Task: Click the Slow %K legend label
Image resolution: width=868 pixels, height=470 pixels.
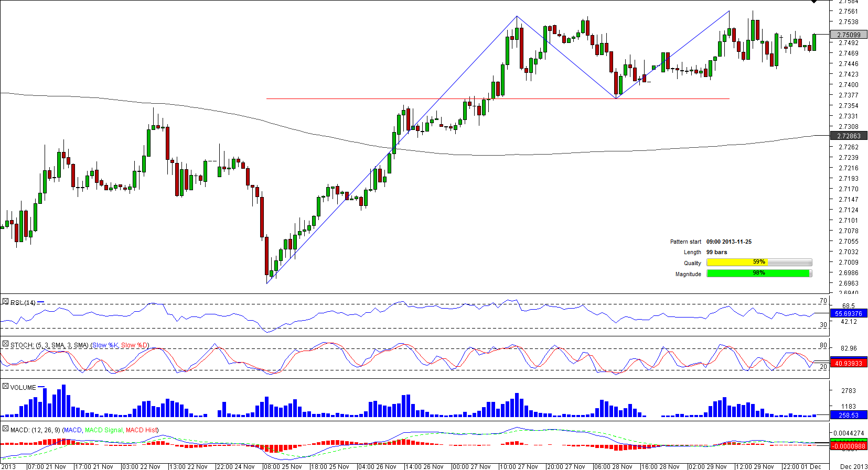Action: click(105, 345)
